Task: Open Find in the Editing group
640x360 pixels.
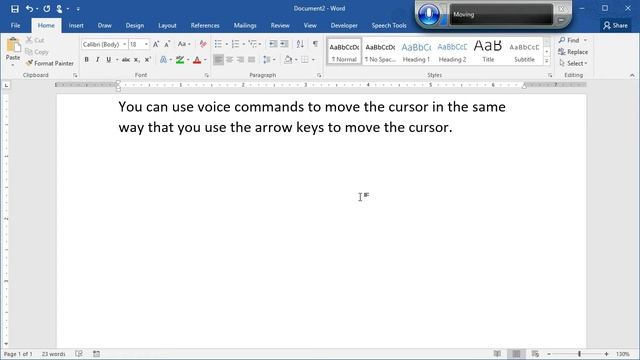Action: tap(569, 40)
